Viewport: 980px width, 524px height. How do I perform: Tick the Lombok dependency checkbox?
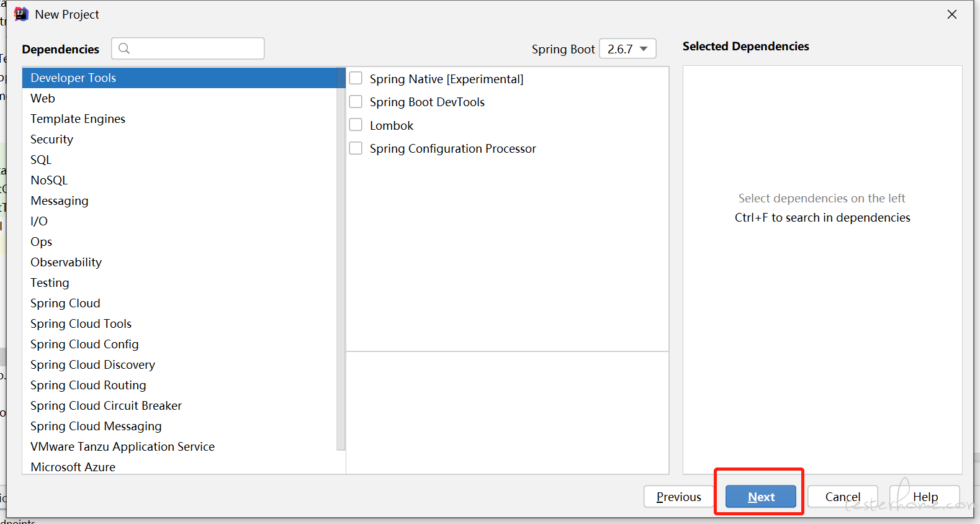click(x=356, y=125)
